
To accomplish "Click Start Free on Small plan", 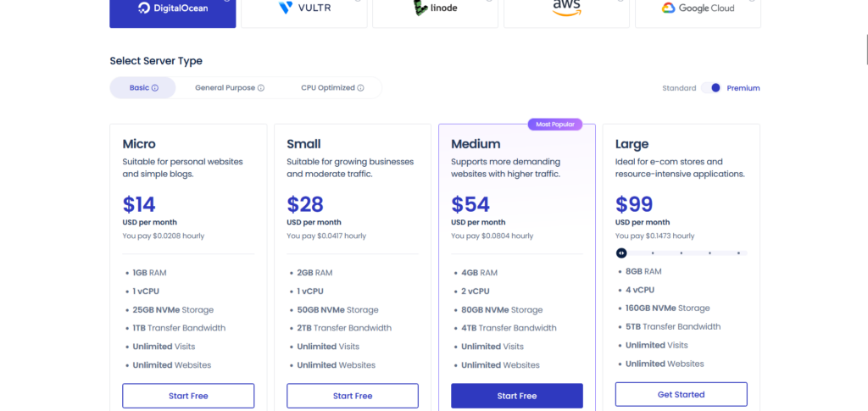I will tap(353, 396).
